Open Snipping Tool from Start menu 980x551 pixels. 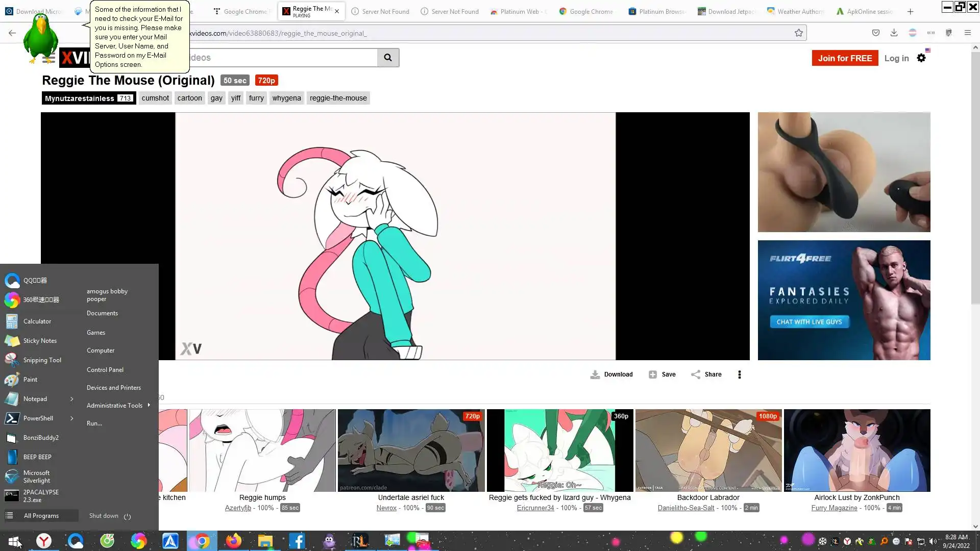[42, 360]
